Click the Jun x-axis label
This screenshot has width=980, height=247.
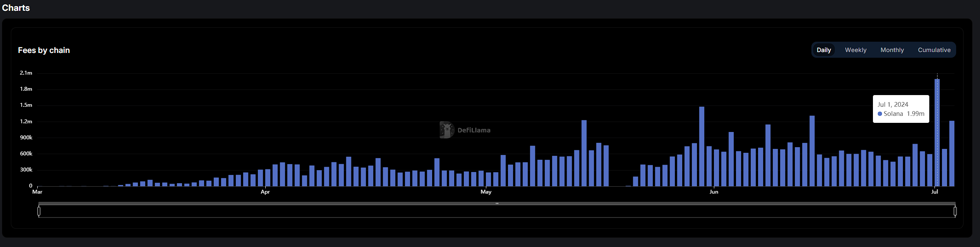713,192
